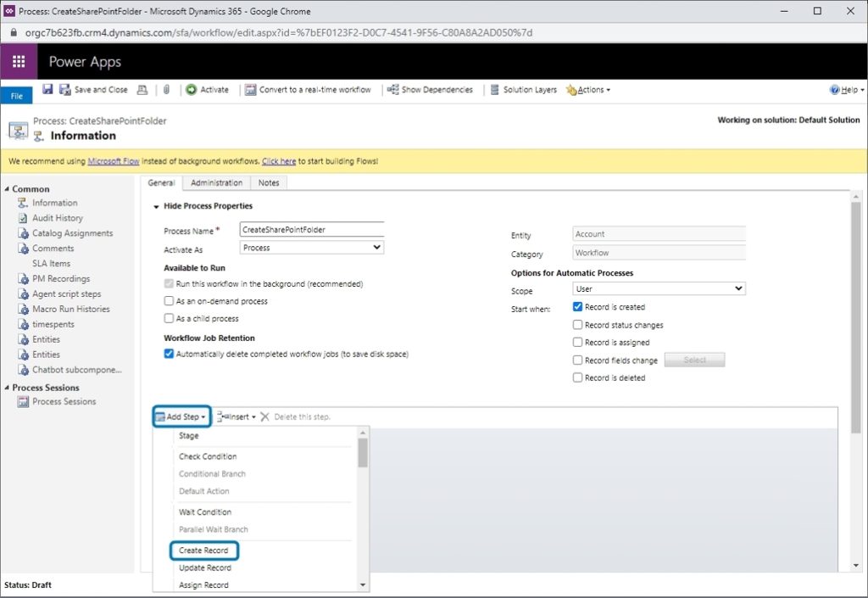Viewport: 868px width, 598px height.
Task: Select the Information item under Common
Action: click(x=53, y=203)
